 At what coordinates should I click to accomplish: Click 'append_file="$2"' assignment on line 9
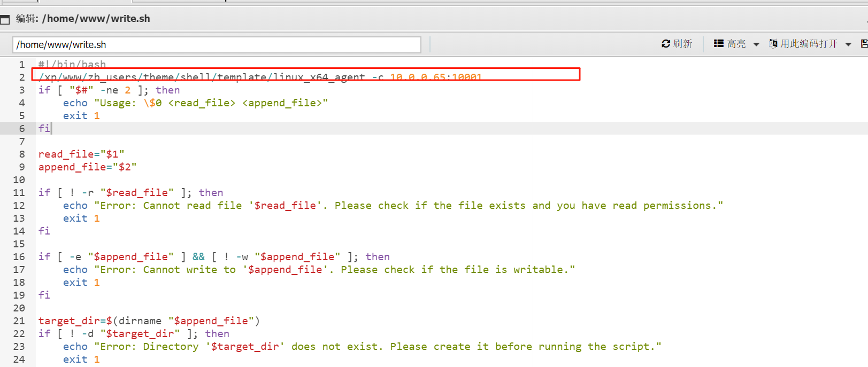(87, 167)
